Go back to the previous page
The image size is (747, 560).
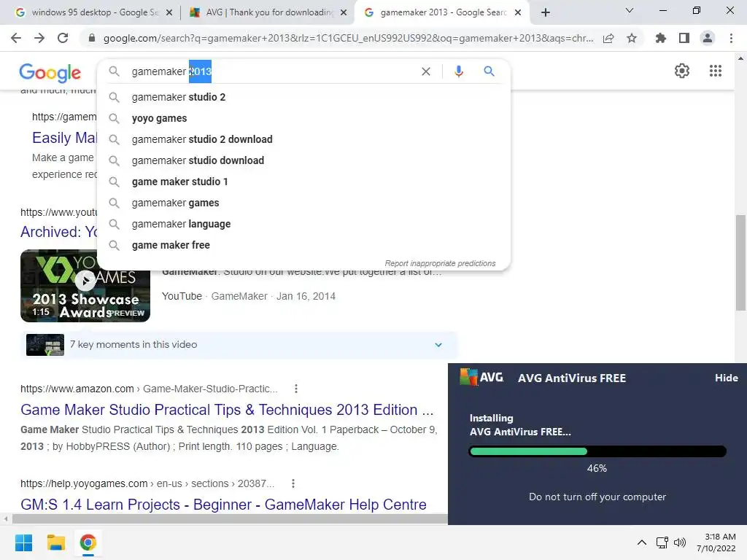[x=16, y=38]
